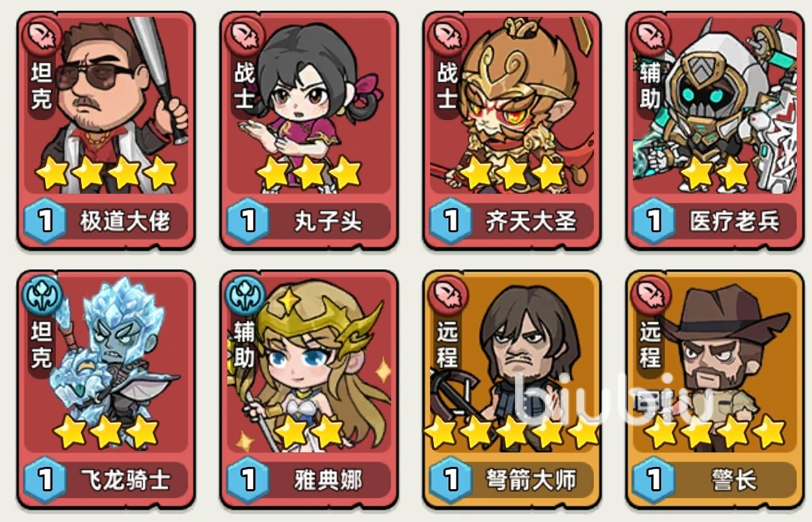Select the 飞龙骑士 ice dragon card
Screen dimensions: 812x522
(106, 390)
